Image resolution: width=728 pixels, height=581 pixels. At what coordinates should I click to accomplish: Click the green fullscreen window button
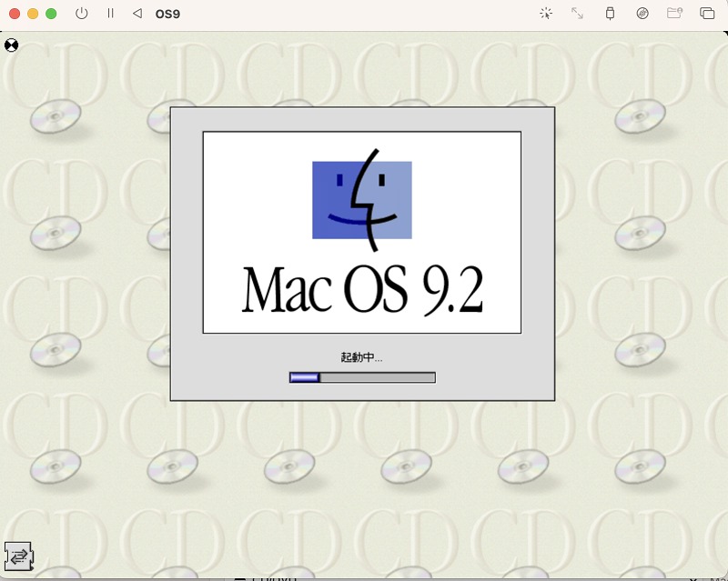[x=51, y=14]
